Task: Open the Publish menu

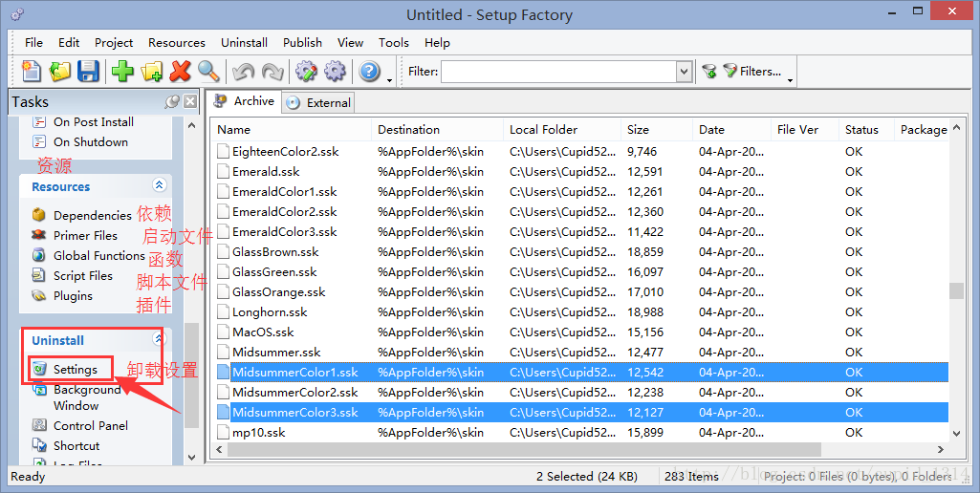Action: pos(302,42)
